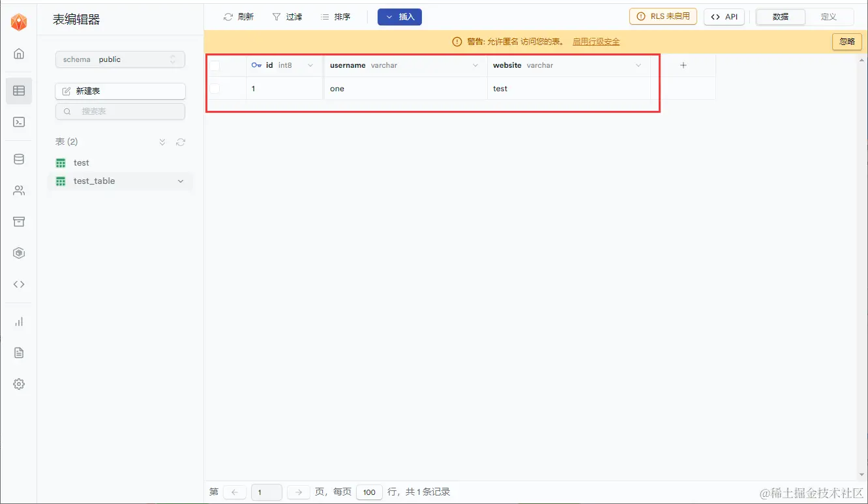Viewport: 868px width, 504px height.
Task: Click the 忽略 dismiss warning button
Action: 847,42
